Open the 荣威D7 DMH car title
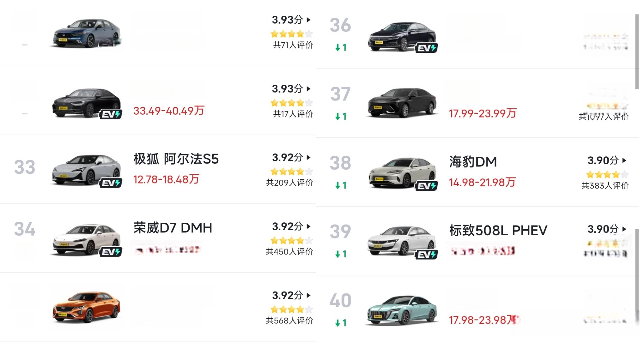Image resolution: width=644 pixels, height=343 pixels. point(173,228)
